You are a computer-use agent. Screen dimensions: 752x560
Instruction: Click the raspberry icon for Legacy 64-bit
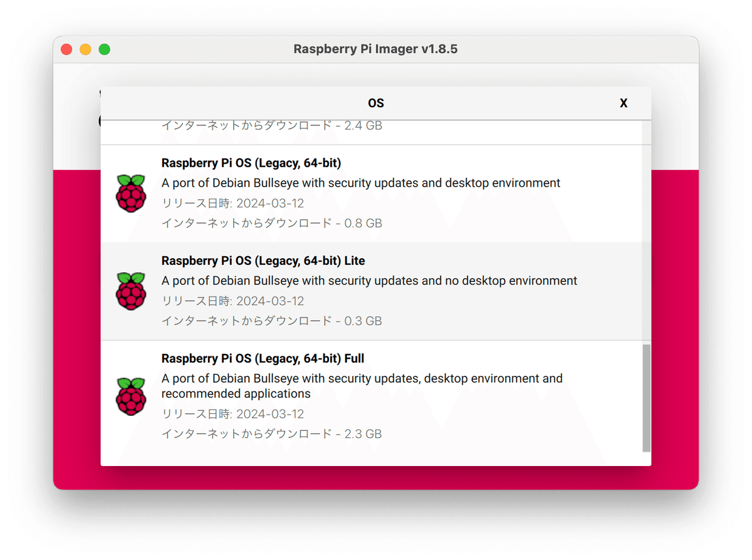coord(131,194)
